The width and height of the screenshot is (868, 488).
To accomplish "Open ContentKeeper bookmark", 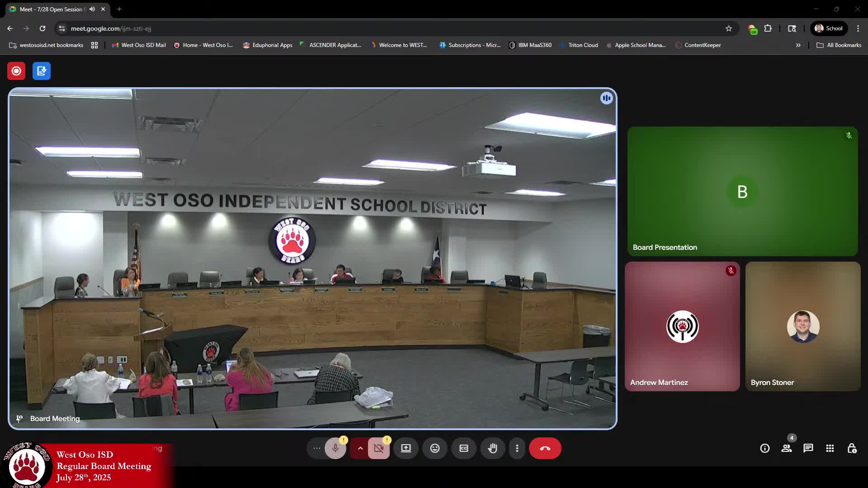I will click(698, 45).
